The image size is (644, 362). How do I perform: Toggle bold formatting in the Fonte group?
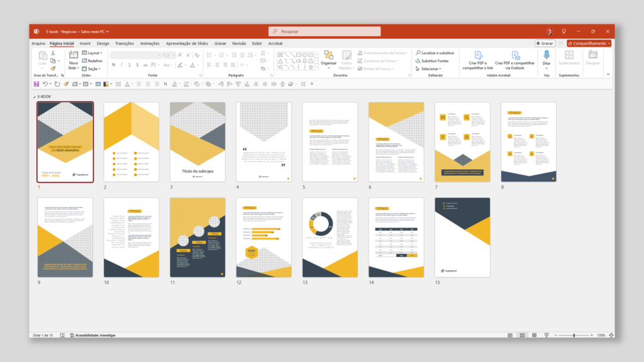[x=113, y=65]
